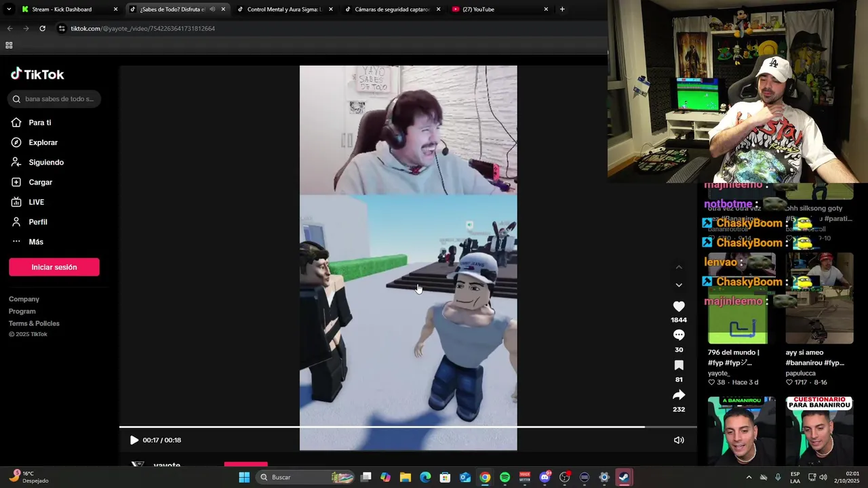This screenshot has height=488, width=868.
Task: Seek on the video progress bar
Action: (x=408, y=427)
